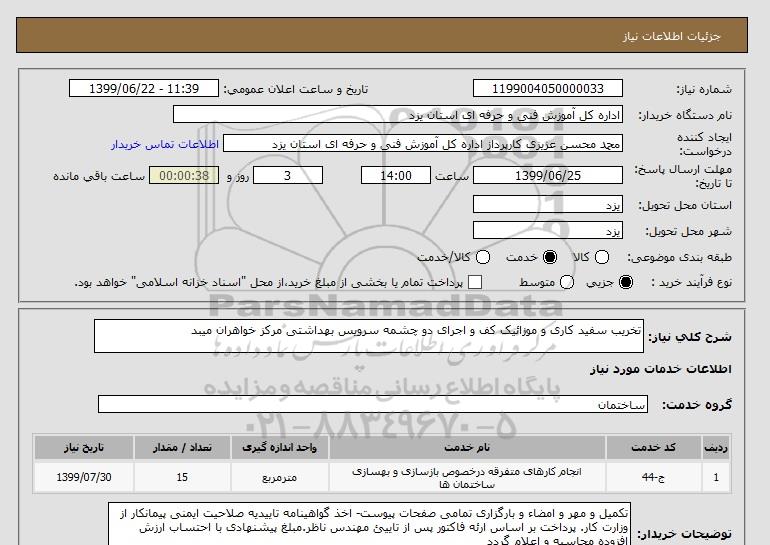
Task: Open the buyer contact information link
Action: tap(165, 144)
